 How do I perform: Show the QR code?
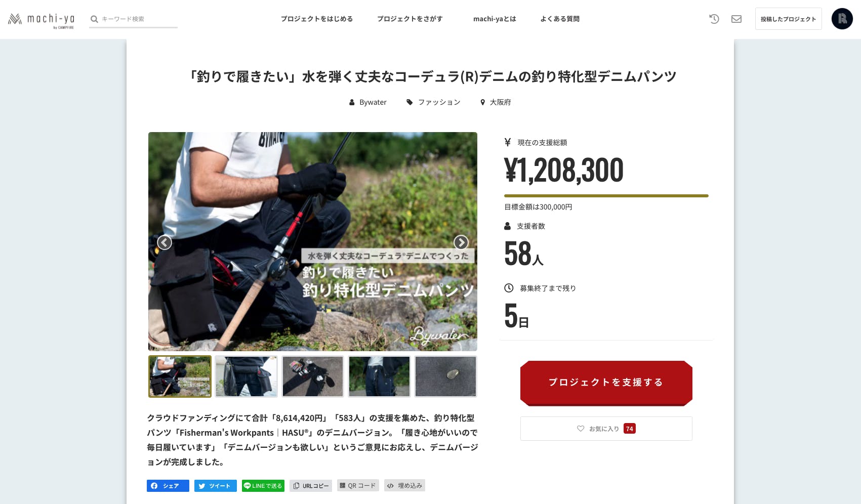(x=358, y=486)
